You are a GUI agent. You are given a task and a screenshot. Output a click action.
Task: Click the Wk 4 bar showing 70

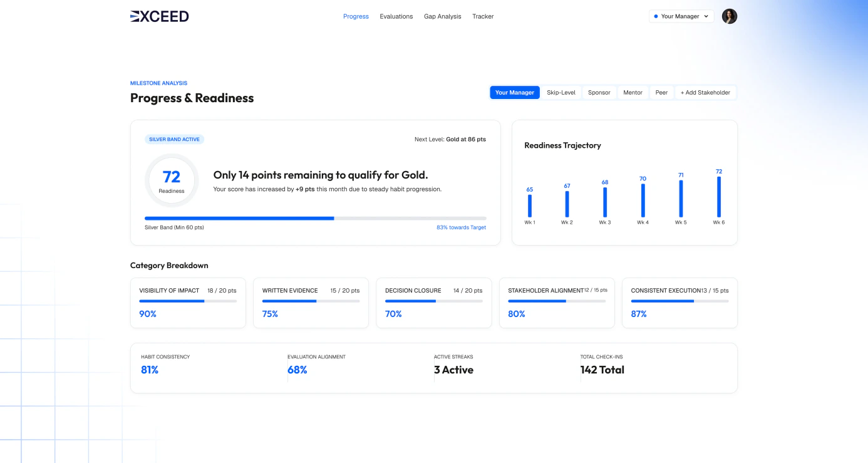pos(643,200)
